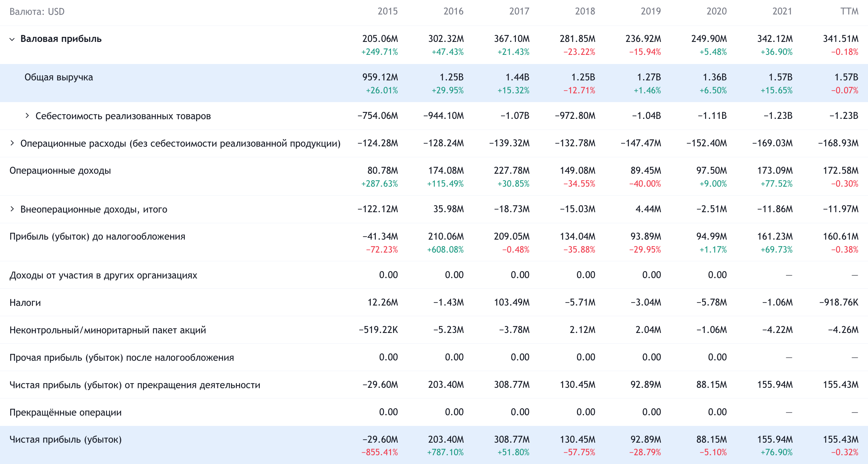This screenshot has width=868, height=464.
Task: Click non-operating income value 4.44M
Action: (x=648, y=209)
